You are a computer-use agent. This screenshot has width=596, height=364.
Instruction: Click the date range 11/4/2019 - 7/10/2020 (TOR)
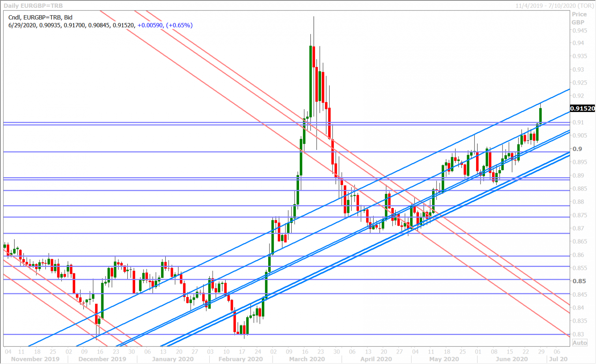click(x=555, y=6)
